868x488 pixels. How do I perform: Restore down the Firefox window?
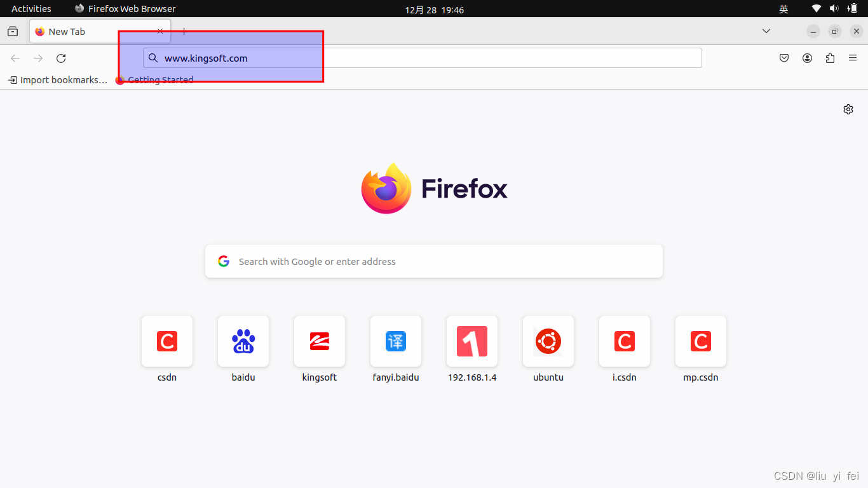click(x=835, y=31)
